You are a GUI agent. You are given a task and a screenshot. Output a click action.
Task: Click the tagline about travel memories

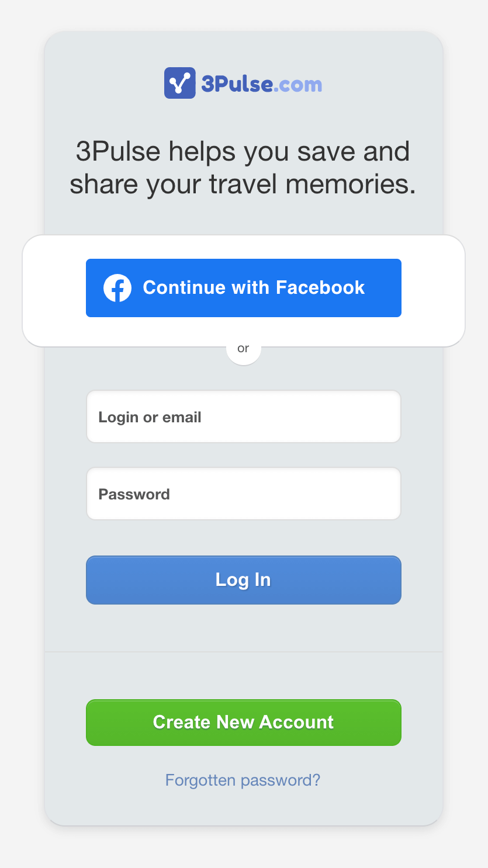point(243,168)
